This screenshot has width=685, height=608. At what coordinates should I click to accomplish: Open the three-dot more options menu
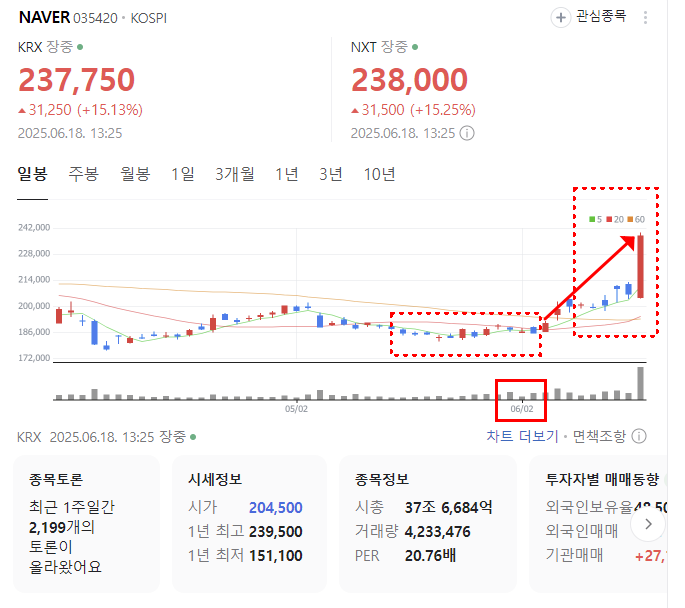click(645, 17)
